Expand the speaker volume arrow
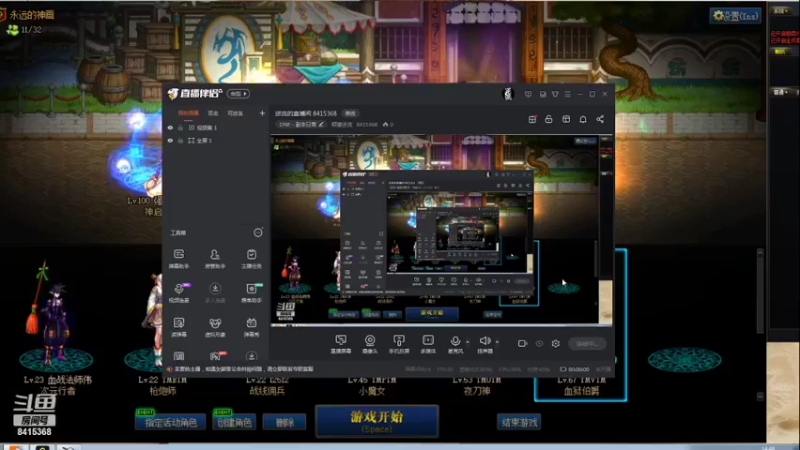800x450 pixels. pyautogui.click(x=497, y=342)
